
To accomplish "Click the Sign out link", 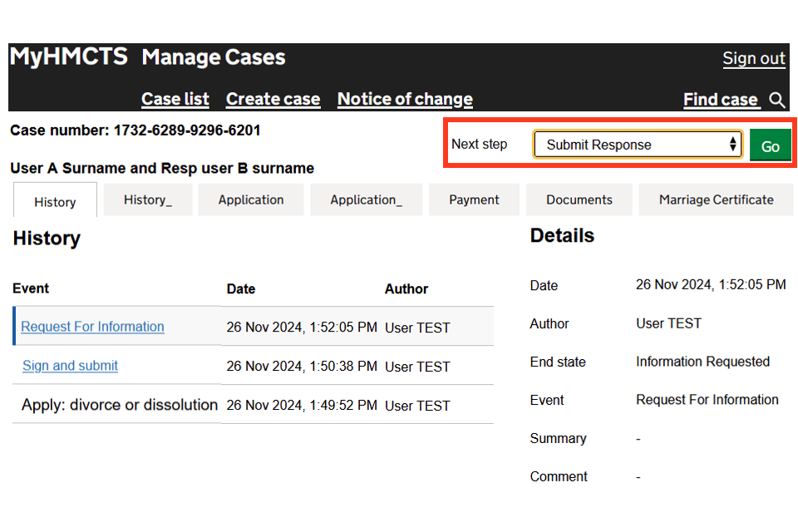I will tap(753, 58).
